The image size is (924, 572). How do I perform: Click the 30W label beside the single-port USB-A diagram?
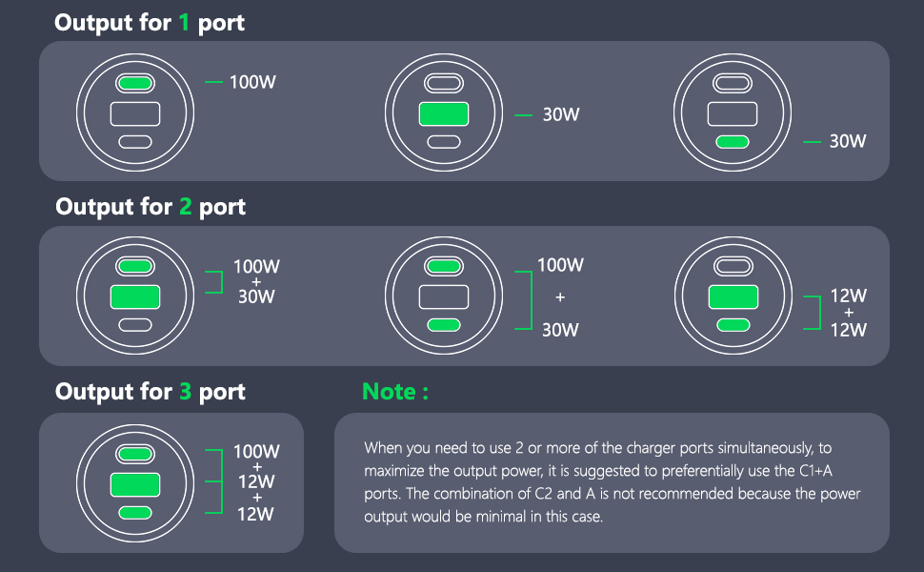[561, 114]
